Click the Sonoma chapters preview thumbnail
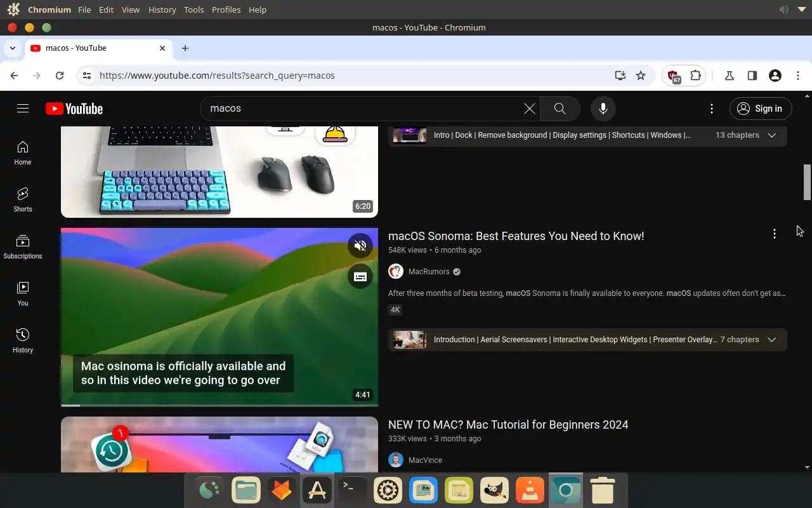 point(409,340)
